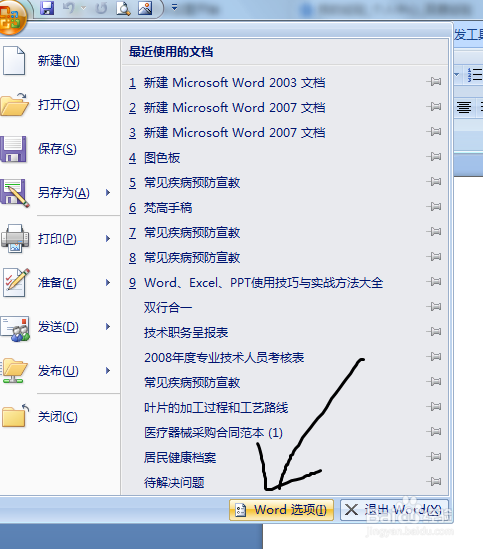Viewport: 483px width, 549px height.
Task: Open recent document 2 新建 Microsoft Word 2007 文档
Action: [x=285, y=107]
